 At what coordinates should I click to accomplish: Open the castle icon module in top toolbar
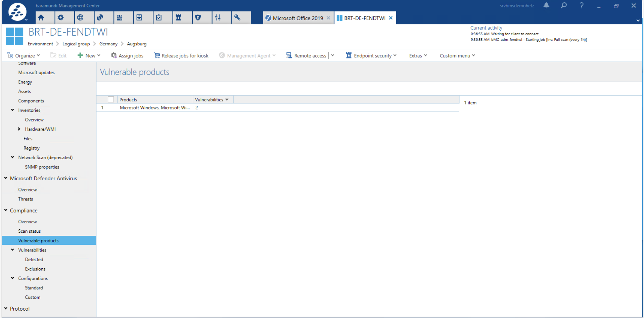(x=178, y=18)
